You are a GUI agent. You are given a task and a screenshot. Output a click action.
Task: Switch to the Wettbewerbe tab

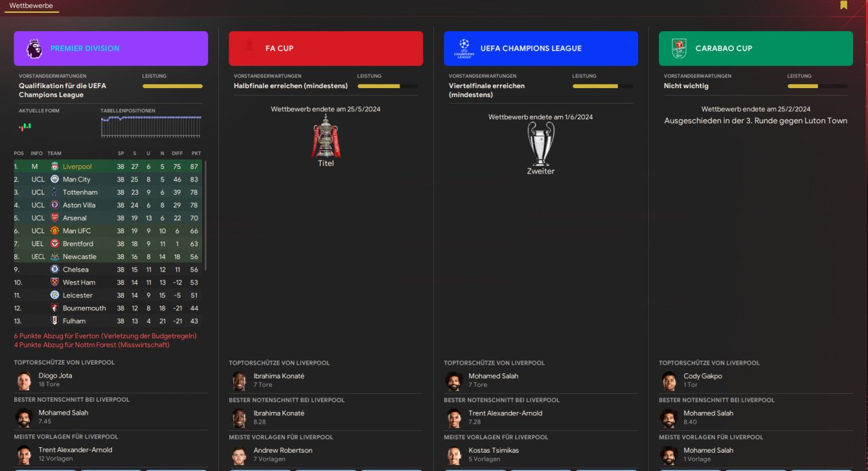pos(31,5)
